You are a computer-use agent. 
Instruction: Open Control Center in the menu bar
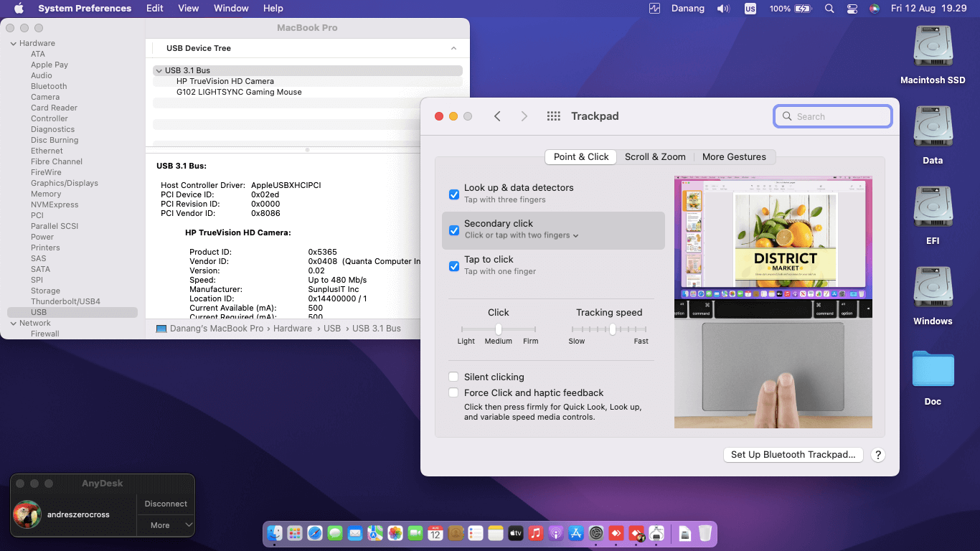click(x=852, y=9)
